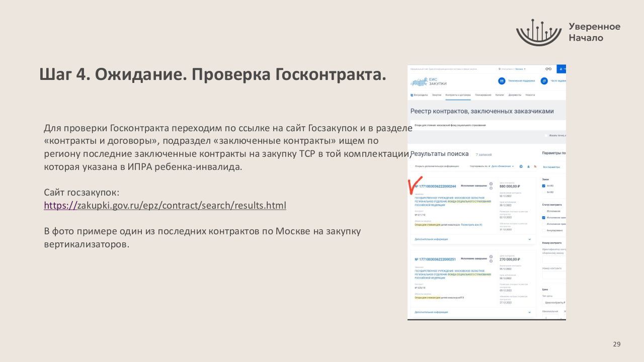Click the lower round icon beside contract ...244 status
The image size is (644, 362).
pyautogui.click(x=491, y=189)
